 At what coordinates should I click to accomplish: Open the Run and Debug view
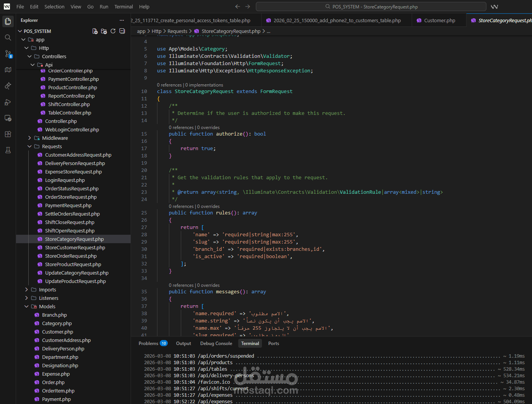(8, 102)
